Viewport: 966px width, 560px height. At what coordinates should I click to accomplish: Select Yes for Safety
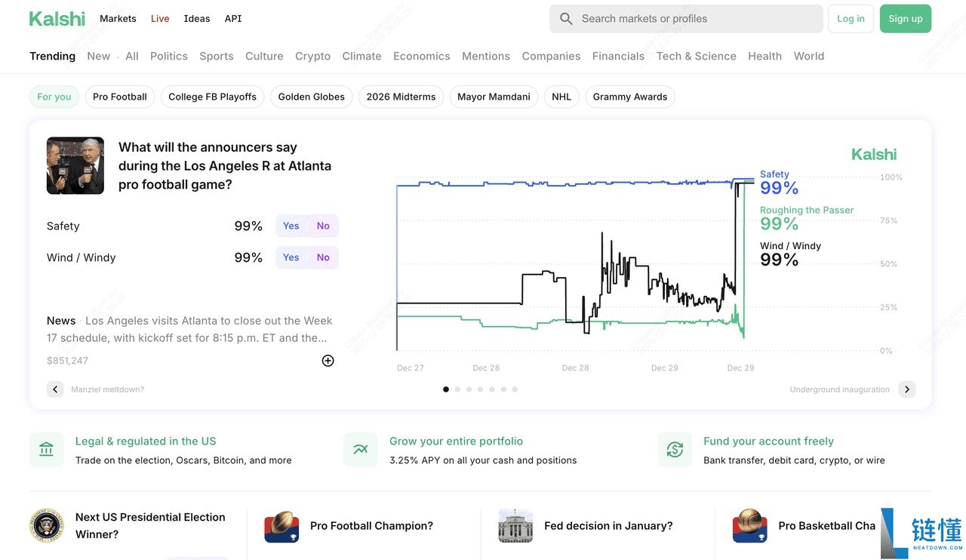291,226
